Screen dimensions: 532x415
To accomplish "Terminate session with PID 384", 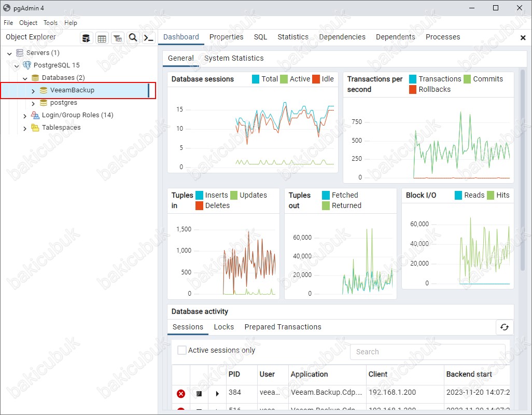I will coord(181,394).
